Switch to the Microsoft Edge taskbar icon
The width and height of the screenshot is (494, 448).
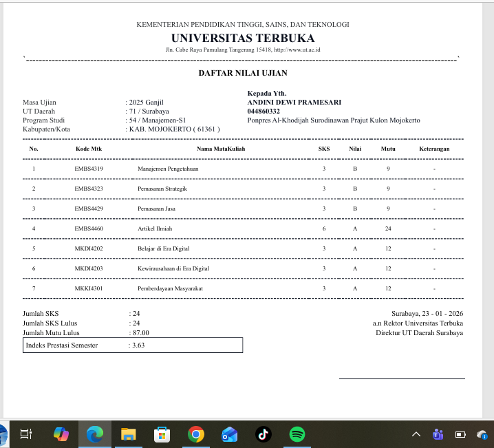click(x=95, y=434)
